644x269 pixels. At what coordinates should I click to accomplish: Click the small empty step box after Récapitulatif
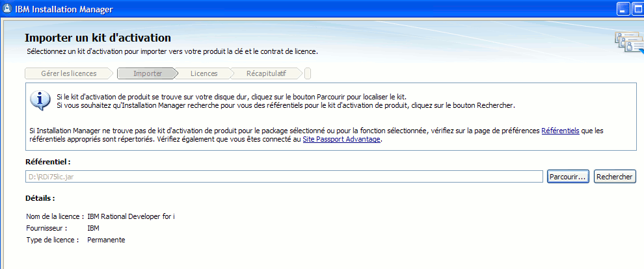[x=308, y=74]
